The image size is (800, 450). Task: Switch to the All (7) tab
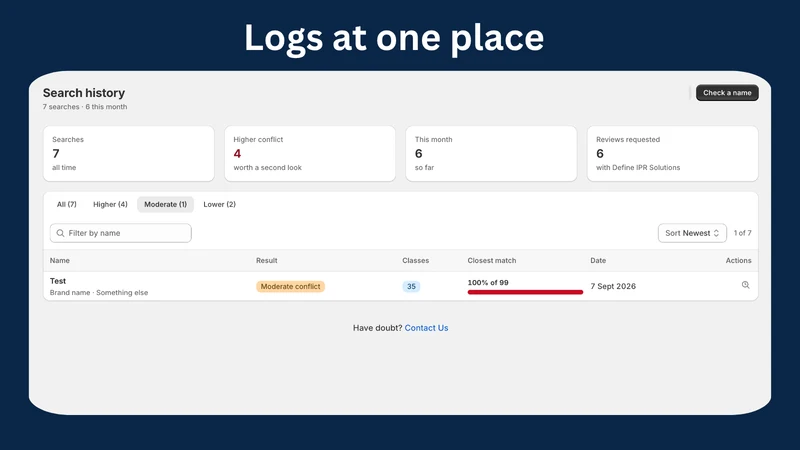point(66,204)
